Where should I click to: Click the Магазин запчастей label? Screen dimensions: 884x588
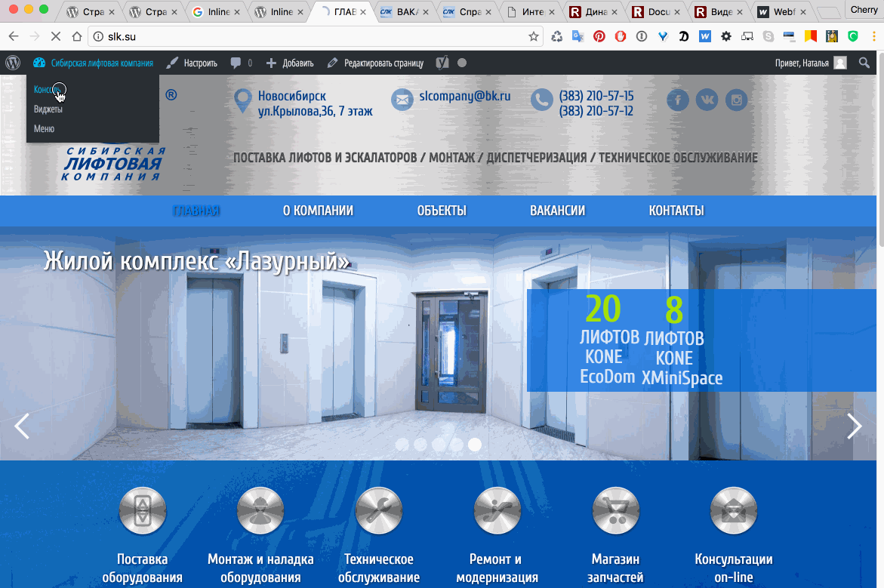click(616, 568)
